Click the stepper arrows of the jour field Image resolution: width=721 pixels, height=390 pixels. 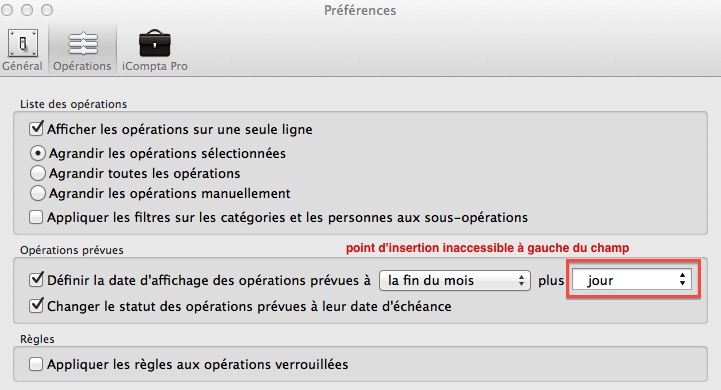click(682, 279)
